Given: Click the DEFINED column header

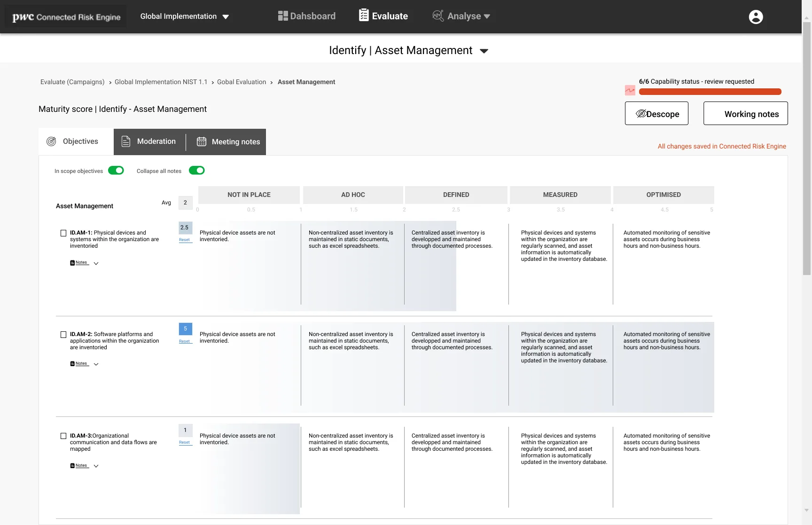Looking at the screenshot, I should pyautogui.click(x=456, y=195).
